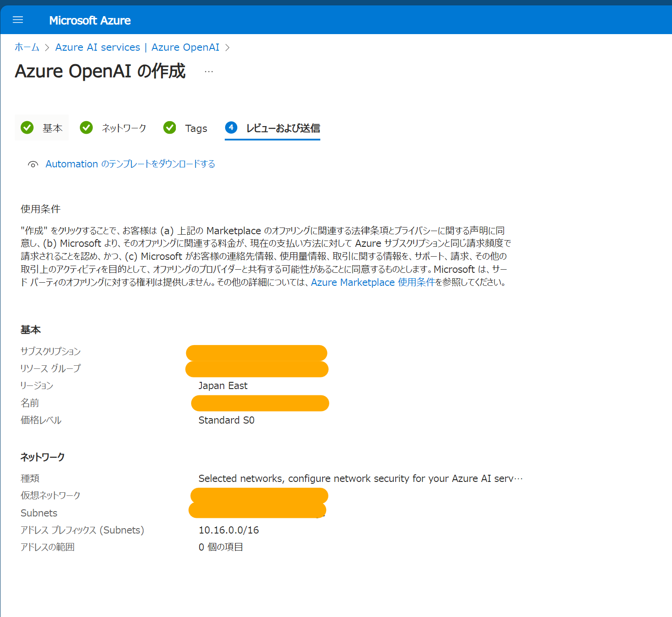Image resolution: width=672 pixels, height=617 pixels.
Task: Click the ネットワーク section heading
Action: click(43, 457)
